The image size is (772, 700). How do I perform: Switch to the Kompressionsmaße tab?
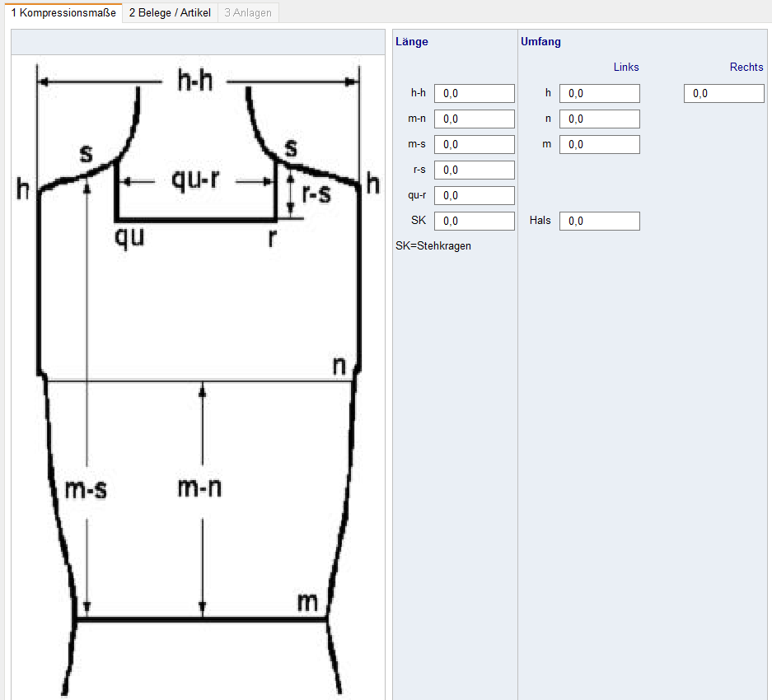click(x=63, y=12)
